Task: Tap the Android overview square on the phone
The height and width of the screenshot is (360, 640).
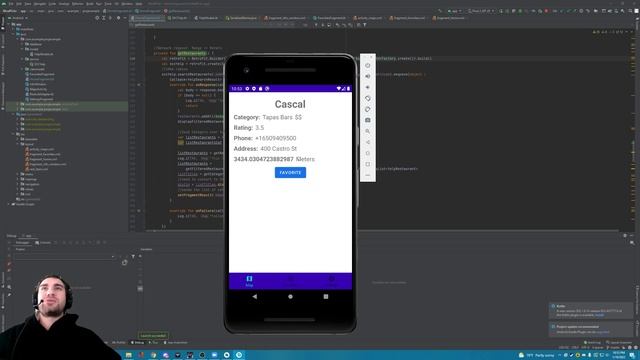Action: coord(326,297)
